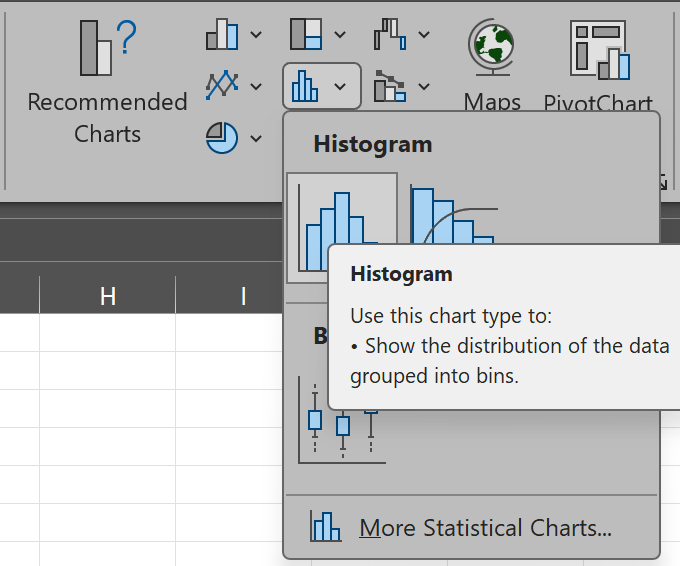The height and width of the screenshot is (566, 680).
Task: Click the Insert Column or Bar Chart icon
Action: click(x=222, y=34)
